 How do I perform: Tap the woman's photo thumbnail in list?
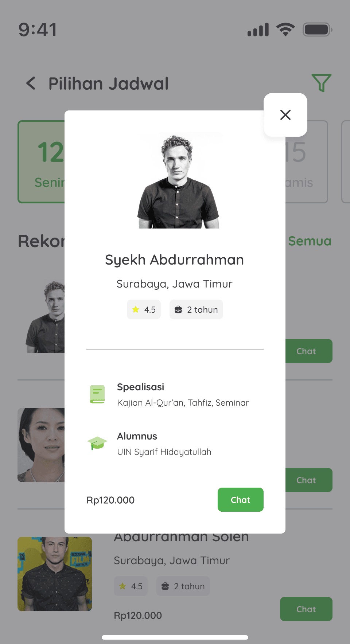click(x=41, y=445)
